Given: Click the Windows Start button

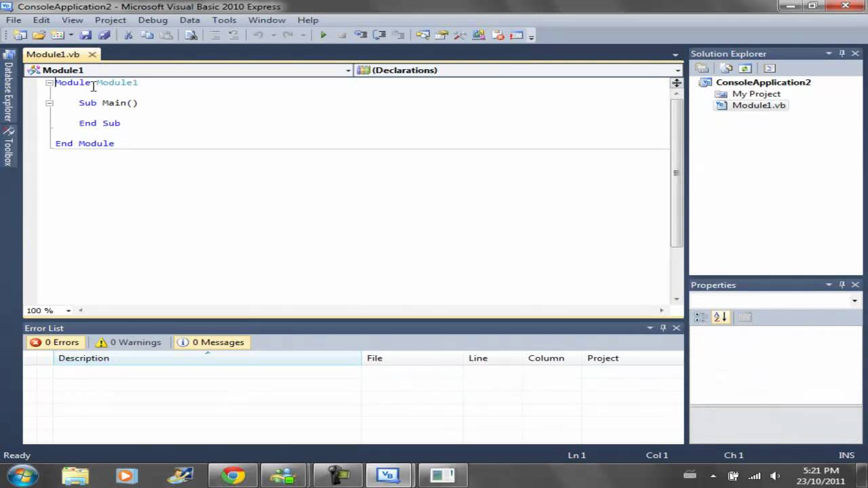Looking at the screenshot, I should (22, 475).
